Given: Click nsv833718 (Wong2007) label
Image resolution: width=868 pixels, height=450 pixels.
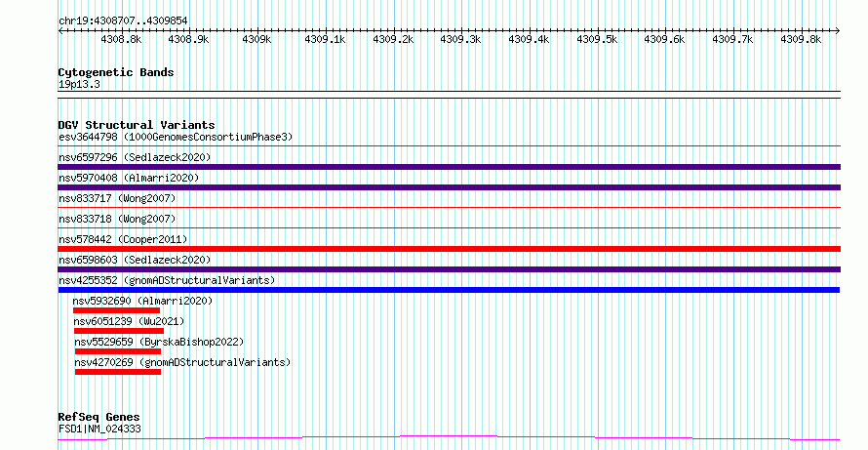Looking at the screenshot, I should [117, 219].
